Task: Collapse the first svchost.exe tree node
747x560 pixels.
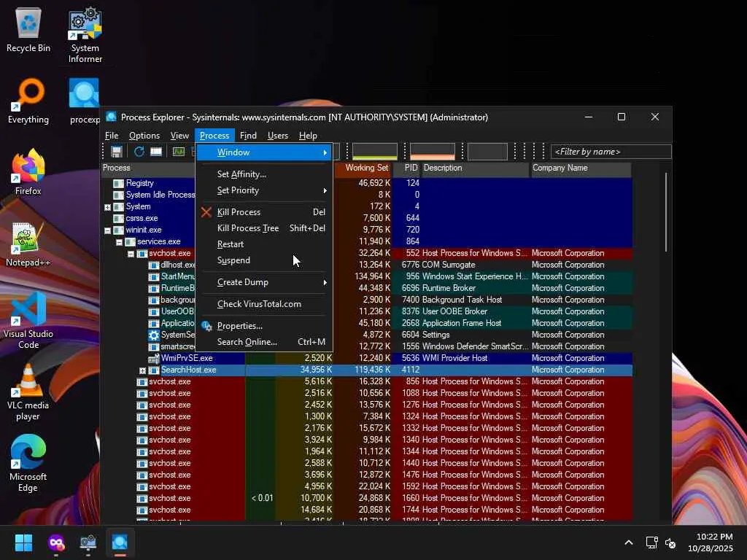Action: (x=131, y=254)
